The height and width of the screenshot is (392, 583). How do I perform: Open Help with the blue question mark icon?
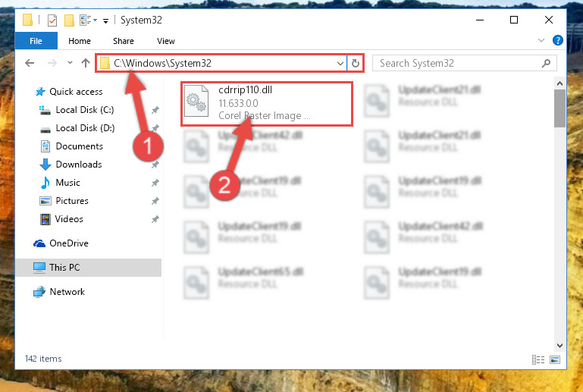[x=557, y=40]
